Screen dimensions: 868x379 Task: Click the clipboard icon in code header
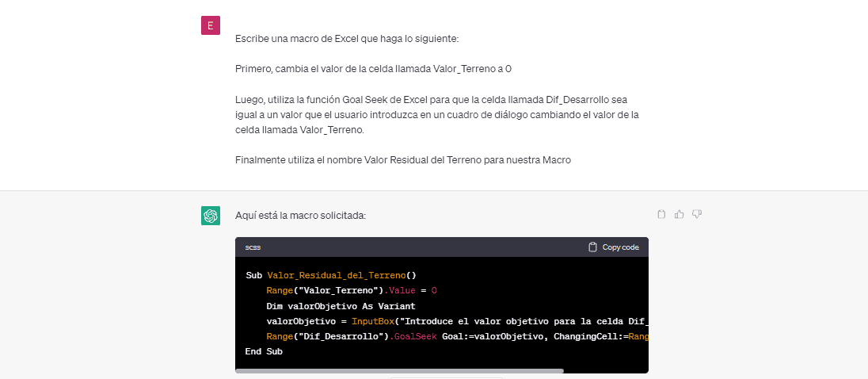click(x=592, y=247)
